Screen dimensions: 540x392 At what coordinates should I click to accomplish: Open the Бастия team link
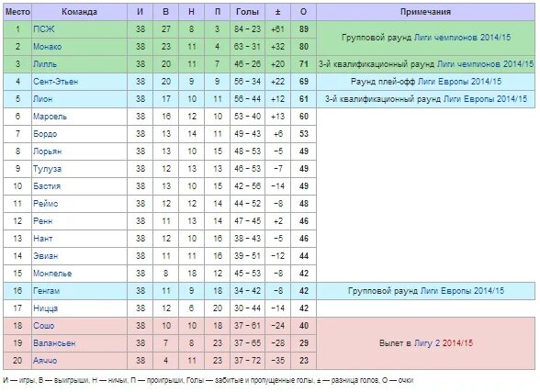pyautogui.click(x=47, y=186)
